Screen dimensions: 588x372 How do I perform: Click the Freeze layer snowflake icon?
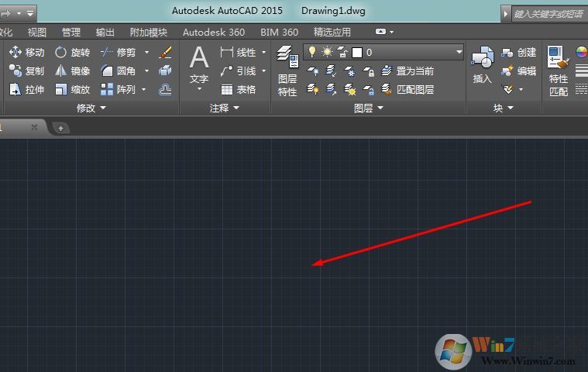(x=349, y=71)
